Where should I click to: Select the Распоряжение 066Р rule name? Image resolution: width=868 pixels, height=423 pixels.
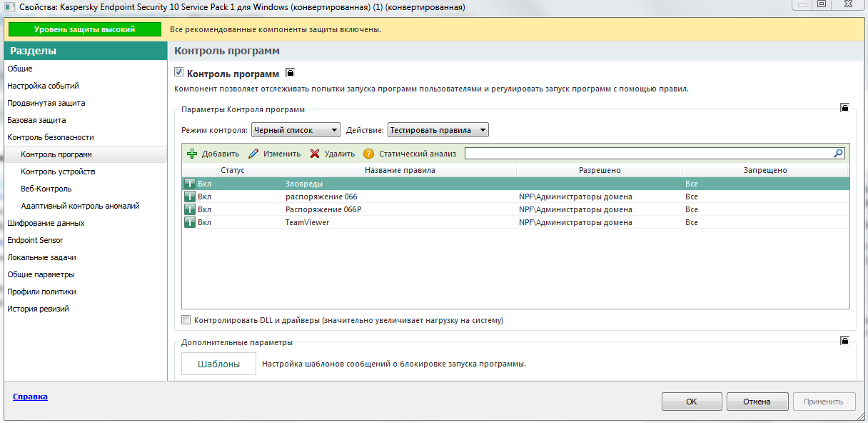click(x=323, y=209)
